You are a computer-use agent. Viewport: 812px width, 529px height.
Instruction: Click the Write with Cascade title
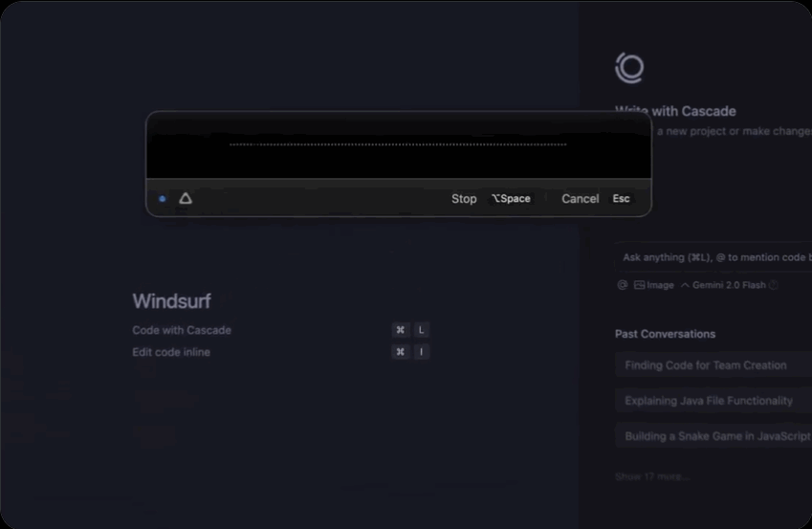point(675,111)
